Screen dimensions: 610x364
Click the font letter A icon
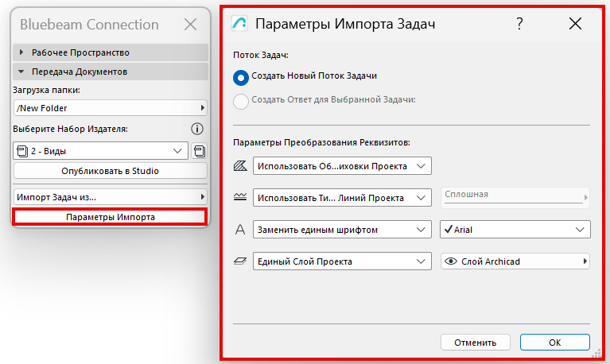point(240,230)
